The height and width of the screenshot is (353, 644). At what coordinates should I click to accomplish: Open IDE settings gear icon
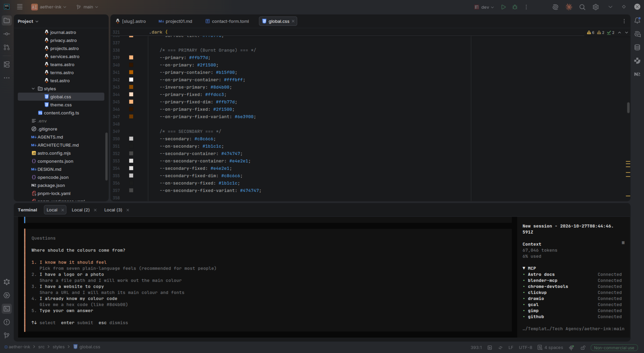pyautogui.click(x=596, y=7)
